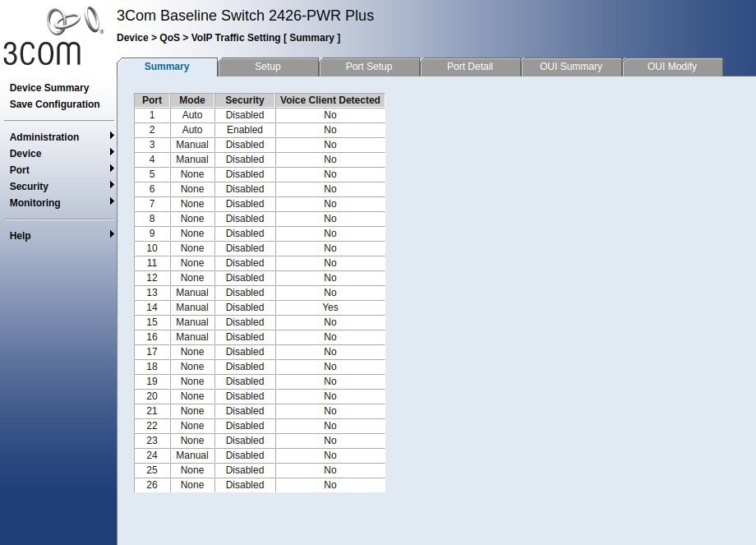756x545 pixels.
Task: Click 'Manual' mode cell for port 24
Action: [192, 455]
